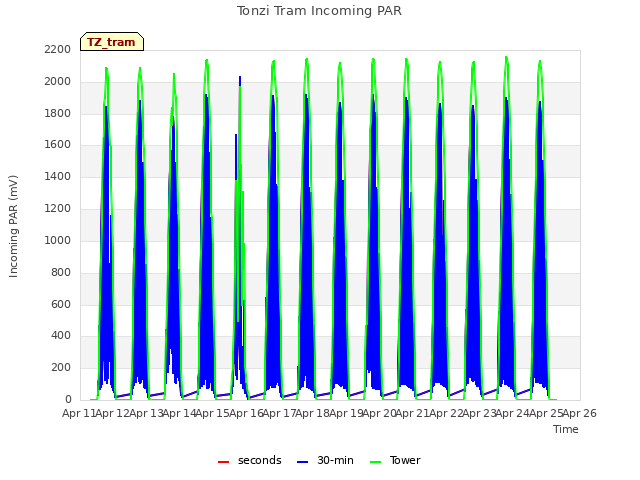Viewport: 640px width, 480px height.
Task: Click the blue 30-min legend swatch
Action: [302, 462]
